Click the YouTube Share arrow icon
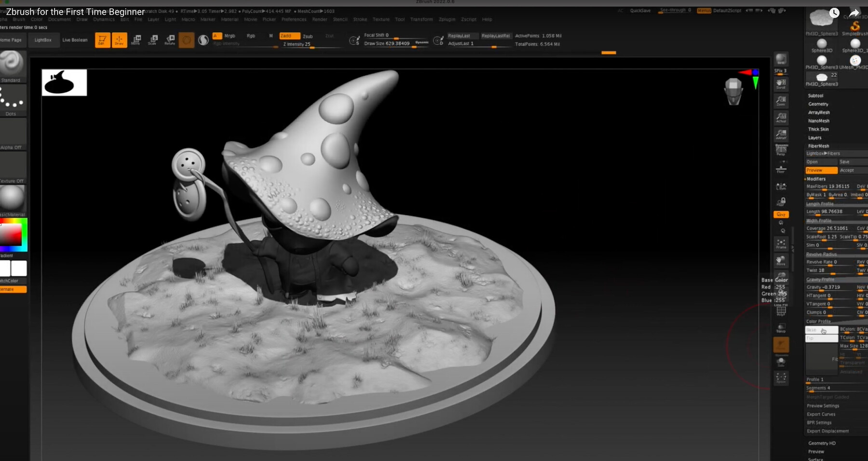The height and width of the screenshot is (461, 868). pyautogui.click(x=854, y=13)
